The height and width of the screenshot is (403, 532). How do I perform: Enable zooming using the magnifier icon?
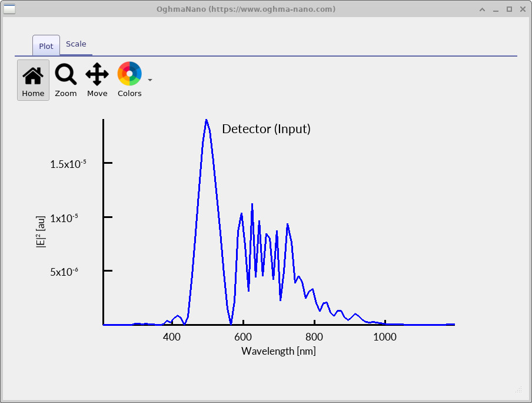[x=65, y=75]
